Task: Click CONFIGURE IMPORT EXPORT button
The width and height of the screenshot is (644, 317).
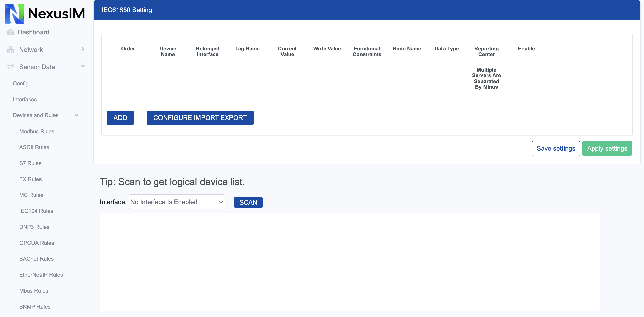Action: (x=200, y=118)
